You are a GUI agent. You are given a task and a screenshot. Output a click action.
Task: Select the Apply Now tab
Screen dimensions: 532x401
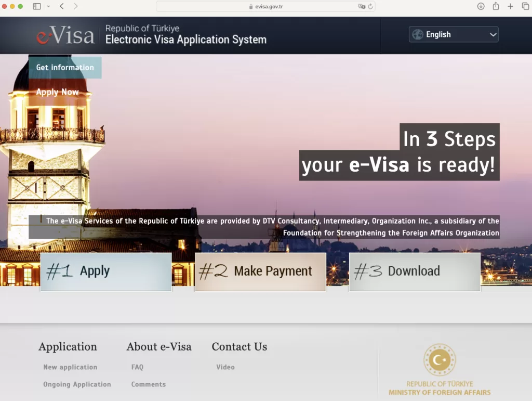point(57,92)
